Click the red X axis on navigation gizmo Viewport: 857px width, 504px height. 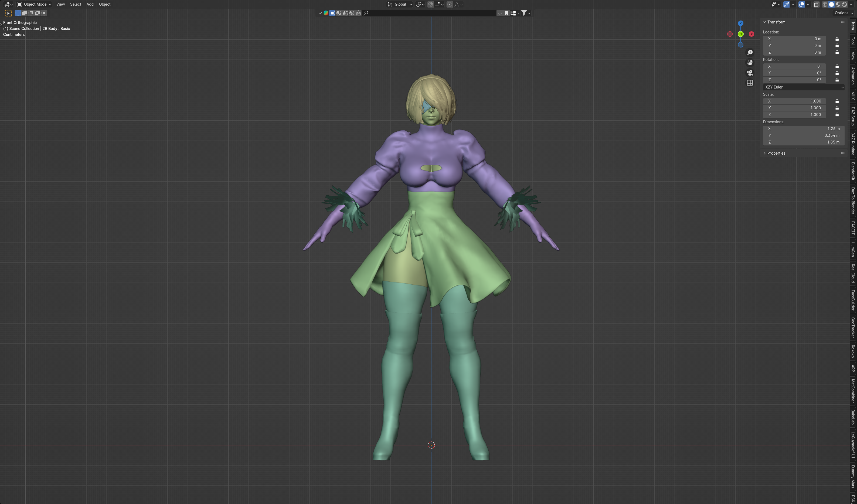tap(751, 34)
